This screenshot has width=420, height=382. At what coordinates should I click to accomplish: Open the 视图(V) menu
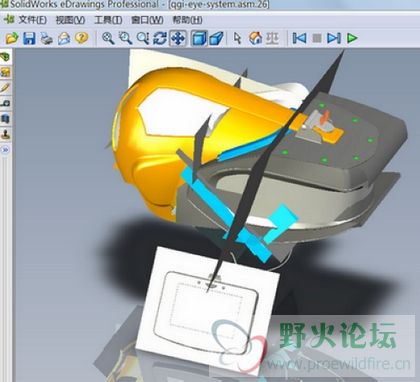click(70, 20)
